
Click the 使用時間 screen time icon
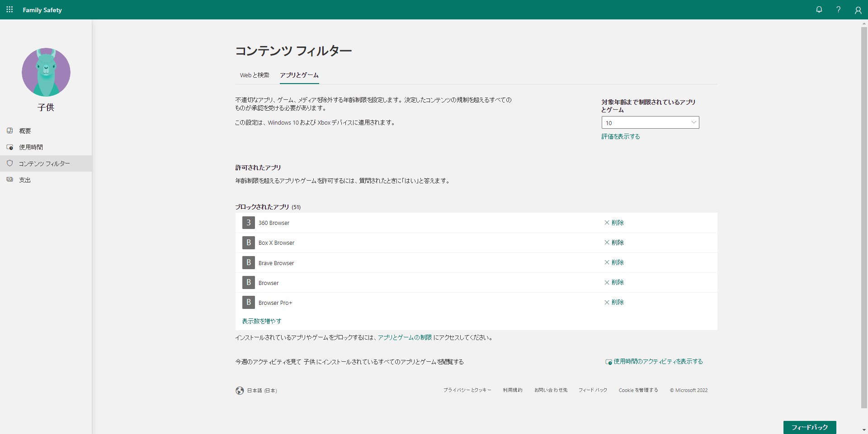coord(9,147)
